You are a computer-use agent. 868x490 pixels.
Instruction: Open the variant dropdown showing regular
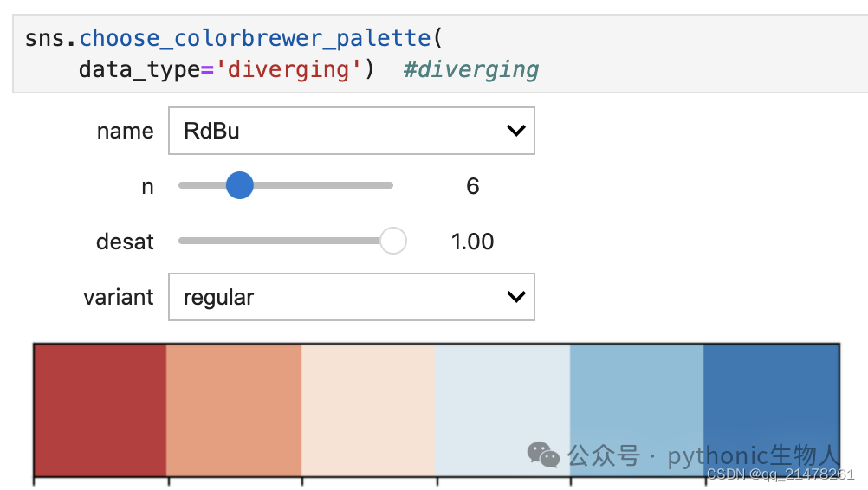(352, 297)
